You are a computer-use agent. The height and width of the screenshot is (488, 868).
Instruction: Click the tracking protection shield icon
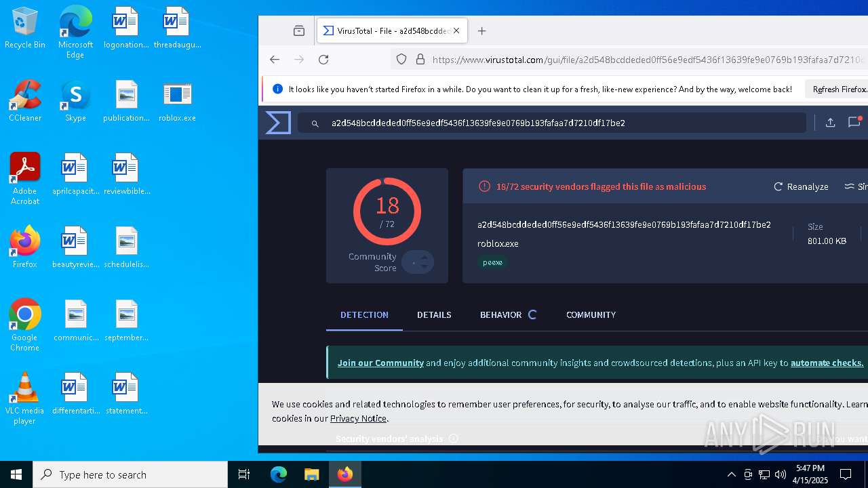(x=401, y=60)
